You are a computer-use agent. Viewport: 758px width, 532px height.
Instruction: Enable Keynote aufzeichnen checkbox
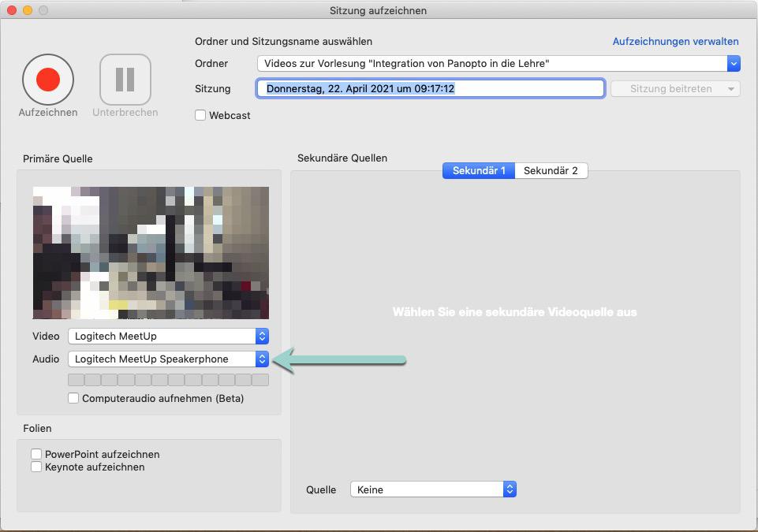point(36,467)
